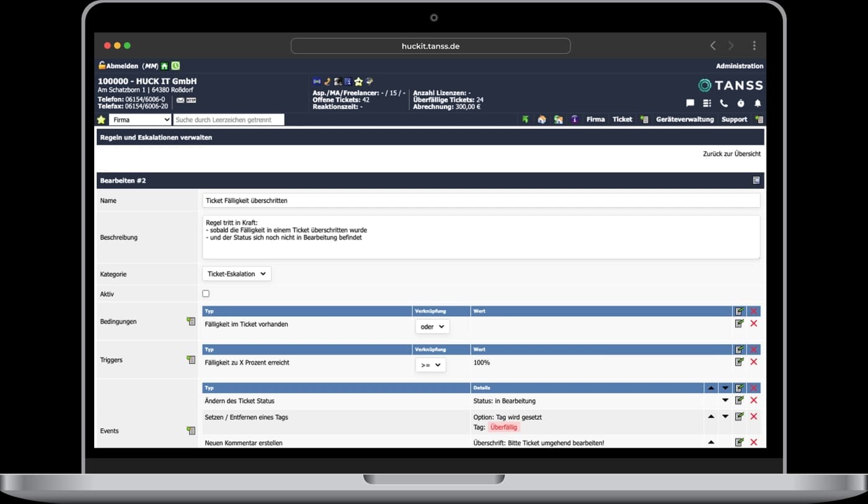868x504 pixels.
Task: Enable the Aktiv checkbox
Action: click(x=206, y=294)
